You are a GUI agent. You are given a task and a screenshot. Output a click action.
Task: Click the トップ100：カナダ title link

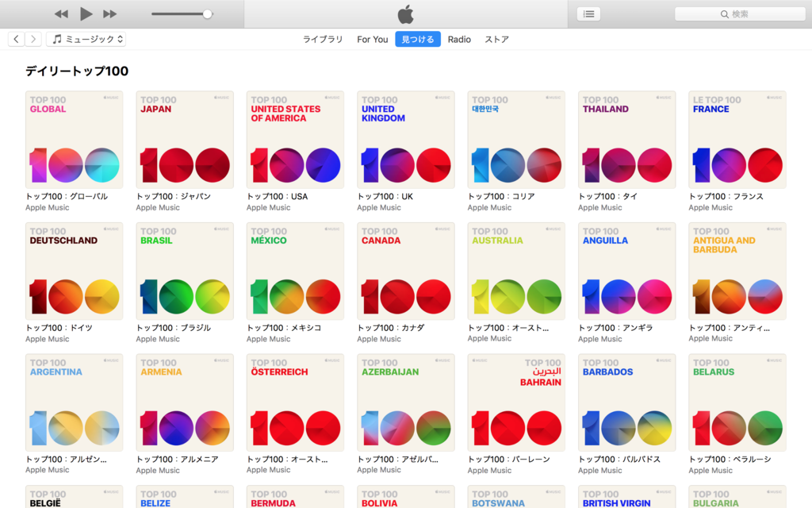[x=391, y=328]
